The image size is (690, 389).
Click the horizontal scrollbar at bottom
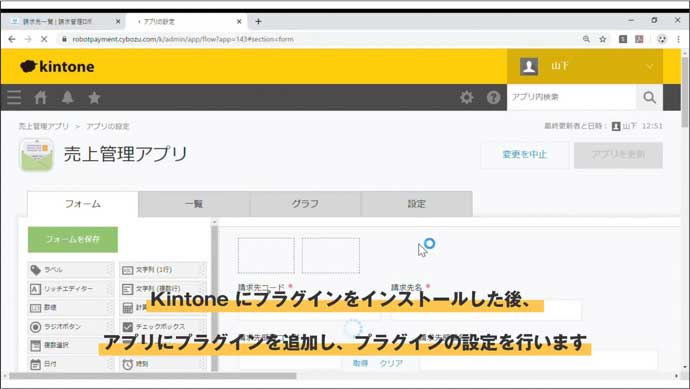click(153, 376)
